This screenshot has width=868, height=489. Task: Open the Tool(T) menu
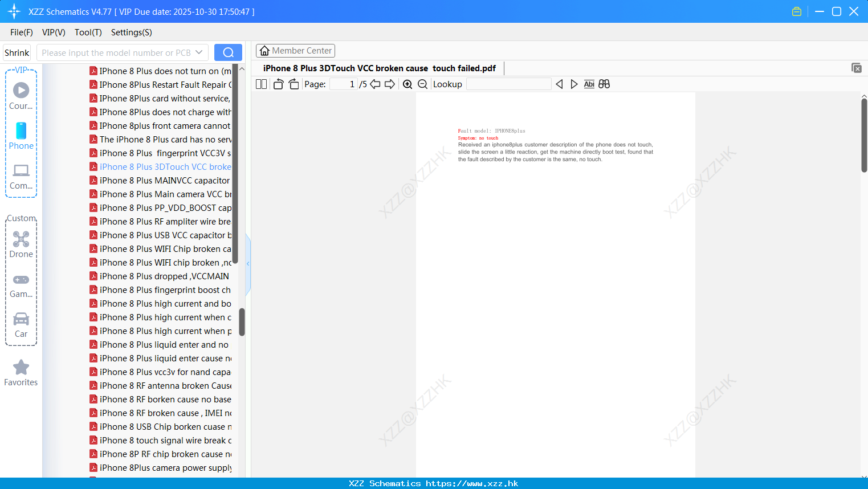[88, 32]
